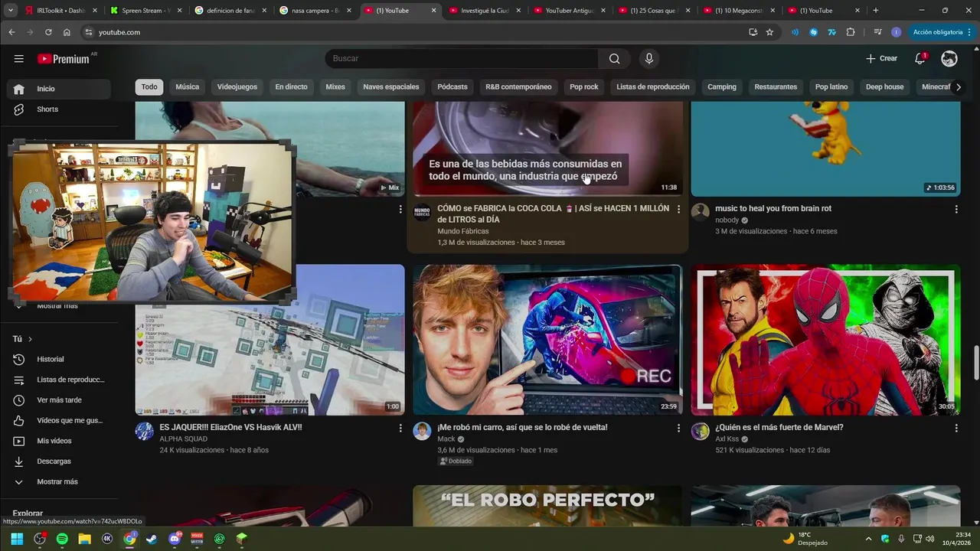
Task: Open the YouTube account avatar menu
Action: point(949,59)
